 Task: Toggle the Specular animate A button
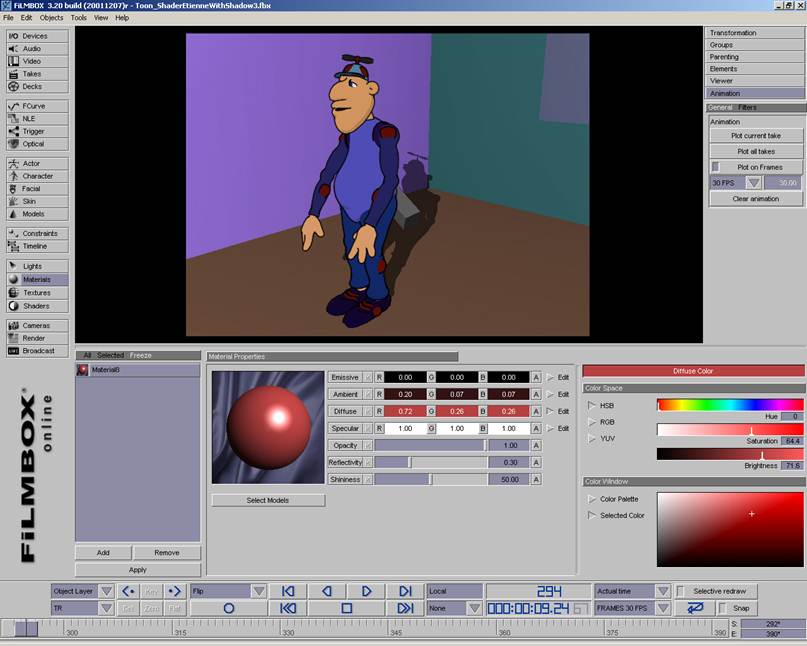(536, 428)
